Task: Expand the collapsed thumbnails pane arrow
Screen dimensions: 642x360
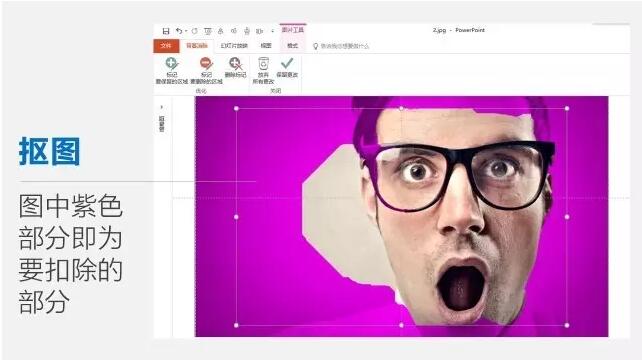Action: (x=162, y=107)
